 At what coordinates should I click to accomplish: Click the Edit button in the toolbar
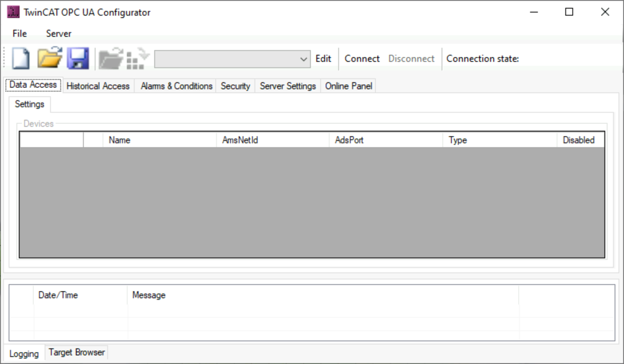pos(323,59)
